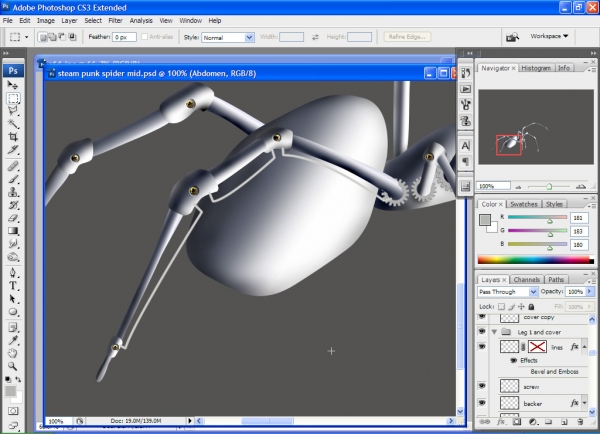
Task: Select the Brush tool
Action: pyautogui.click(x=13, y=179)
